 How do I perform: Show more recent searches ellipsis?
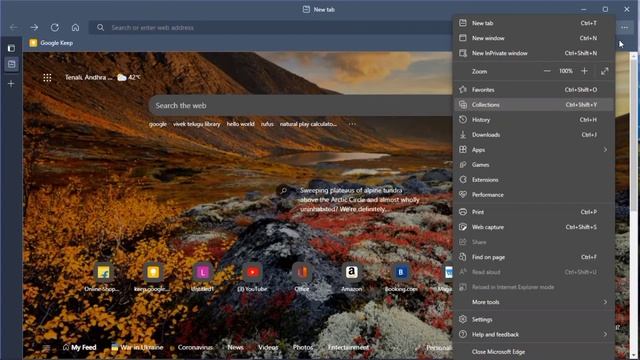352,124
